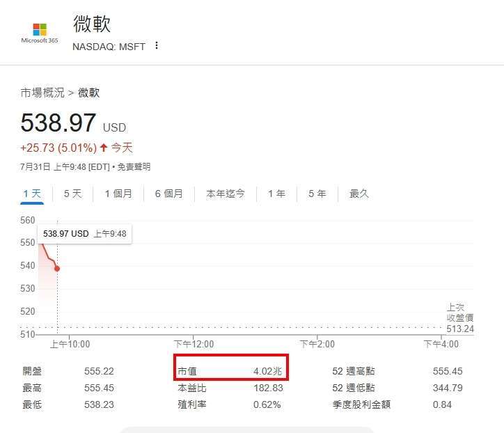Switch to the 6 個月 chart tab
504x433 pixels.
coord(168,194)
